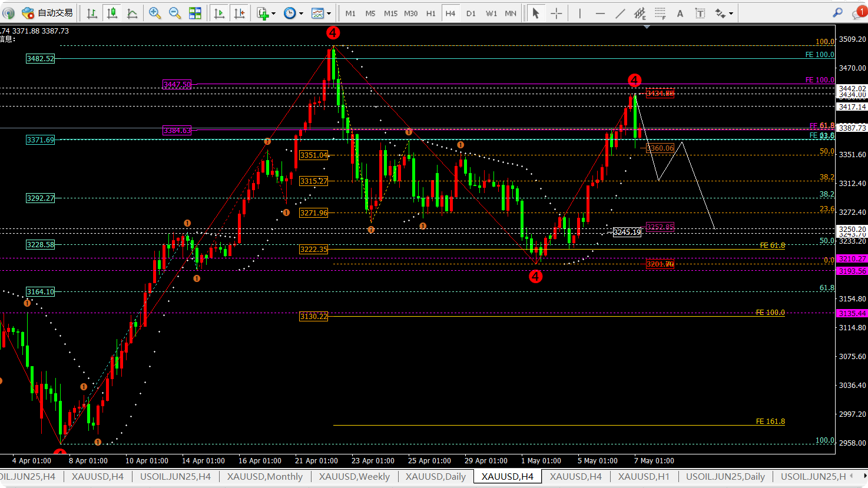868x488 pixels.
Task: Set timeframe to M15
Action: point(390,13)
